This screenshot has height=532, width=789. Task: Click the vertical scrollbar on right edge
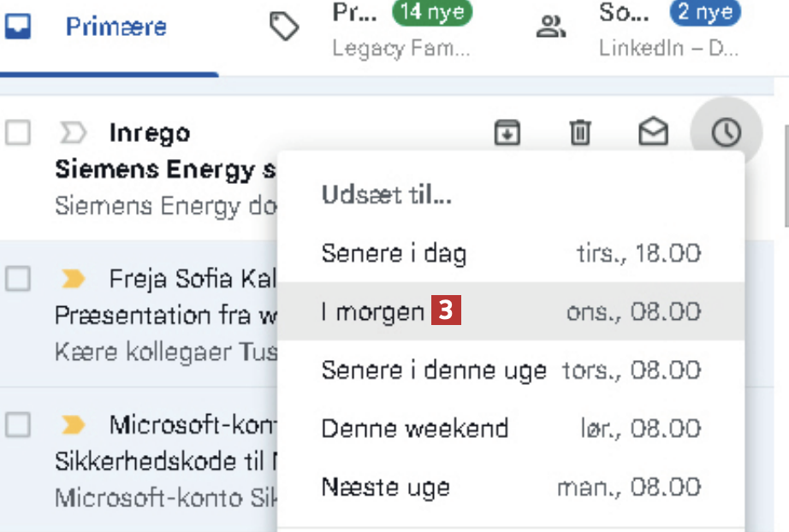tap(785, 175)
